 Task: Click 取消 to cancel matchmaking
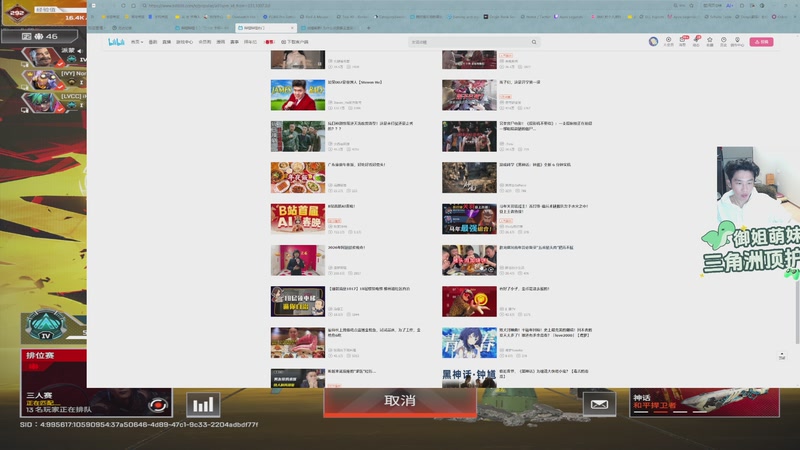[400, 402]
